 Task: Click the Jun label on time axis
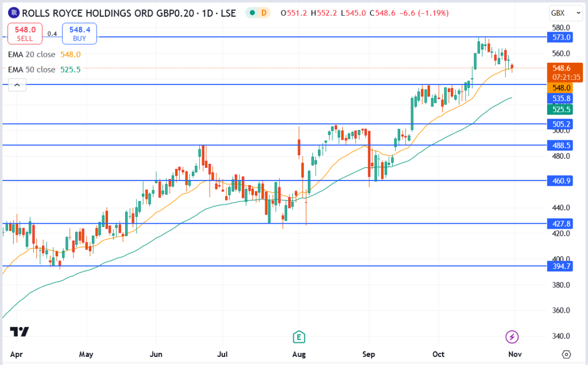(x=156, y=354)
